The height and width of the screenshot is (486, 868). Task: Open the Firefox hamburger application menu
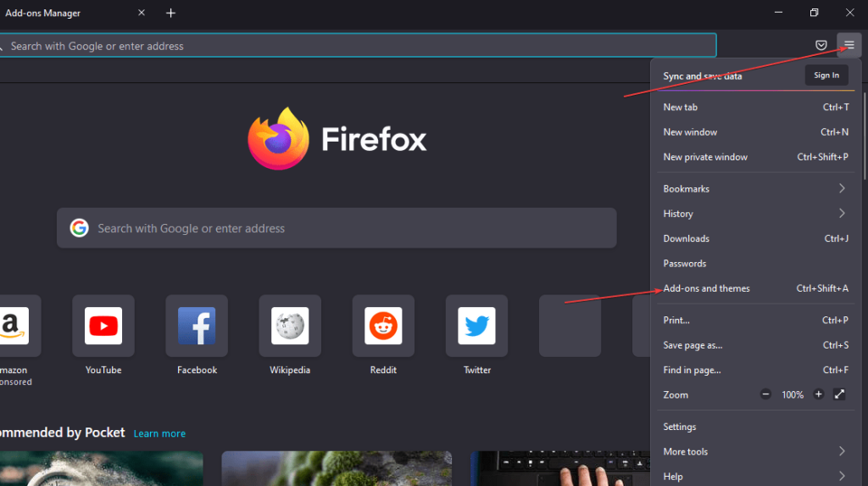coord(849,45)
